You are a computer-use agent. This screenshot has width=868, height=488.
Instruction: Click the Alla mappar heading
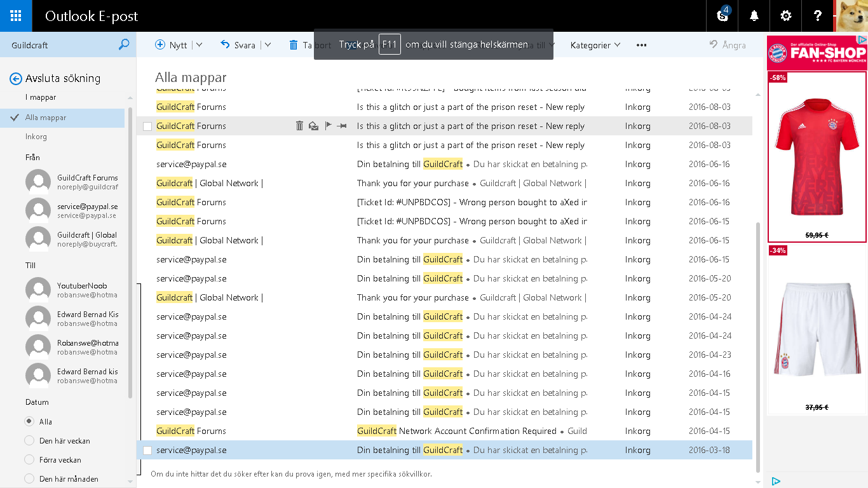(x=191, y=78)
